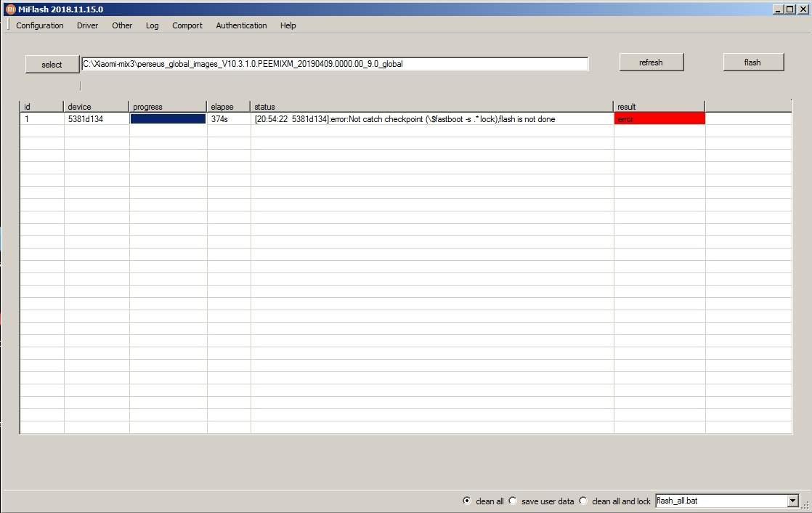This screenshot has height=513, width=812.
Task: Click the firmware path input field
Action: (334, 64)
